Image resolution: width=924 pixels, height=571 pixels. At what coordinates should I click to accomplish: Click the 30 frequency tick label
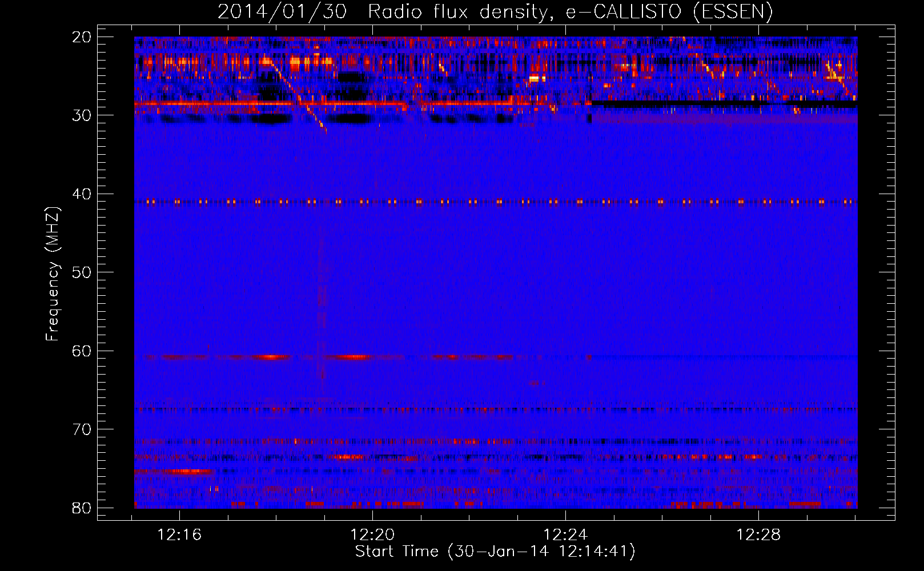pos(82,115)
